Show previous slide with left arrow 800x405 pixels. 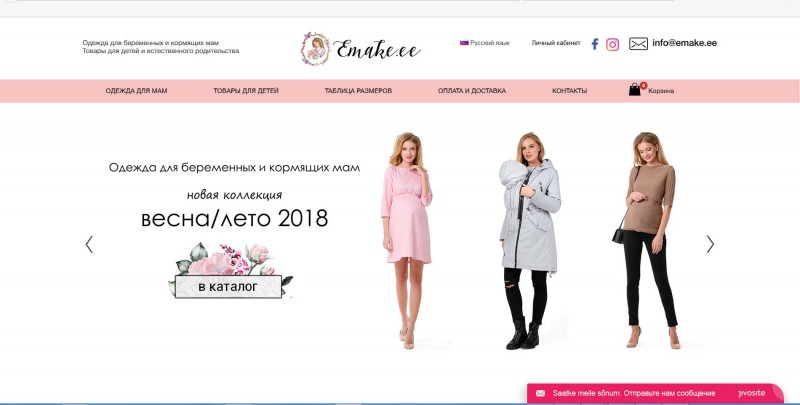(89, 244)
